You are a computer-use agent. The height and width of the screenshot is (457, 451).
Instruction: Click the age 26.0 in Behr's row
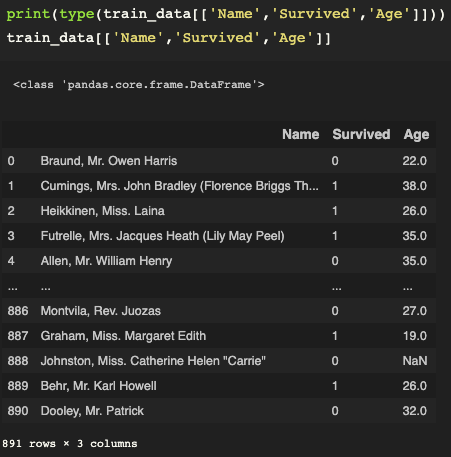coord(415,386)
